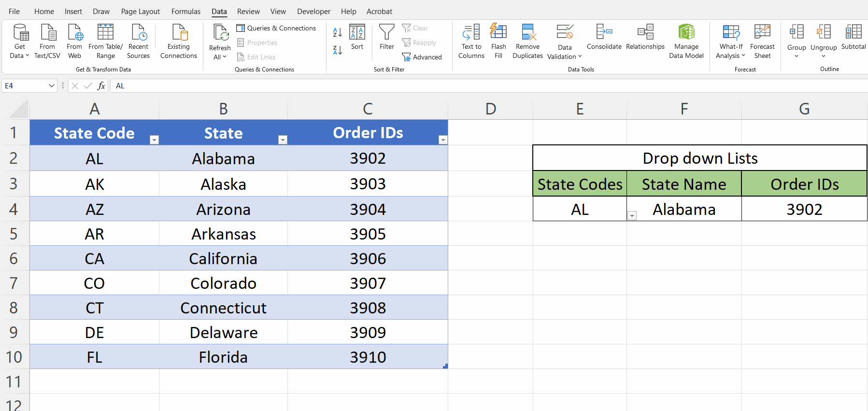Screen dimensions: 868x411
Task: Import From Text/CSV
Action: [47, 42]
